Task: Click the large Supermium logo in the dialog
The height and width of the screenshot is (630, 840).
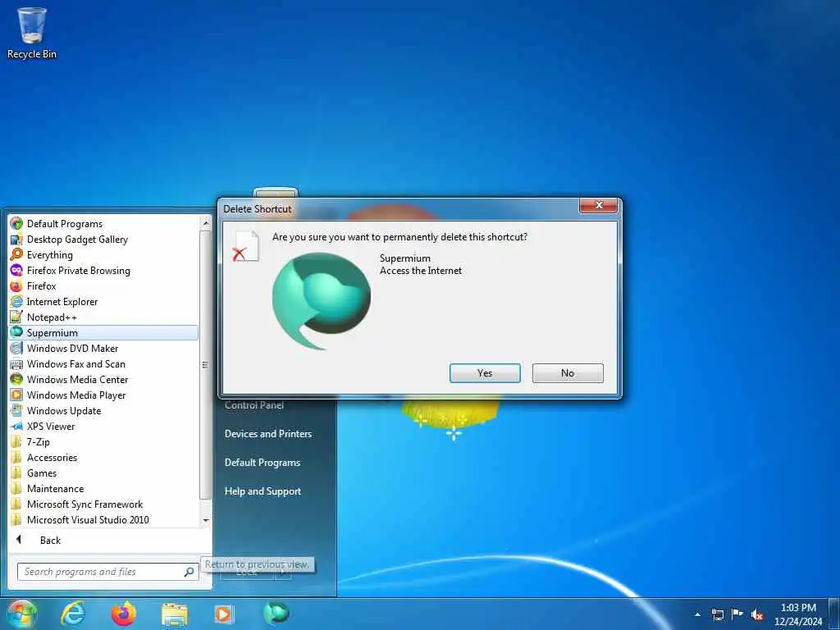Action: tap(321, 300)
